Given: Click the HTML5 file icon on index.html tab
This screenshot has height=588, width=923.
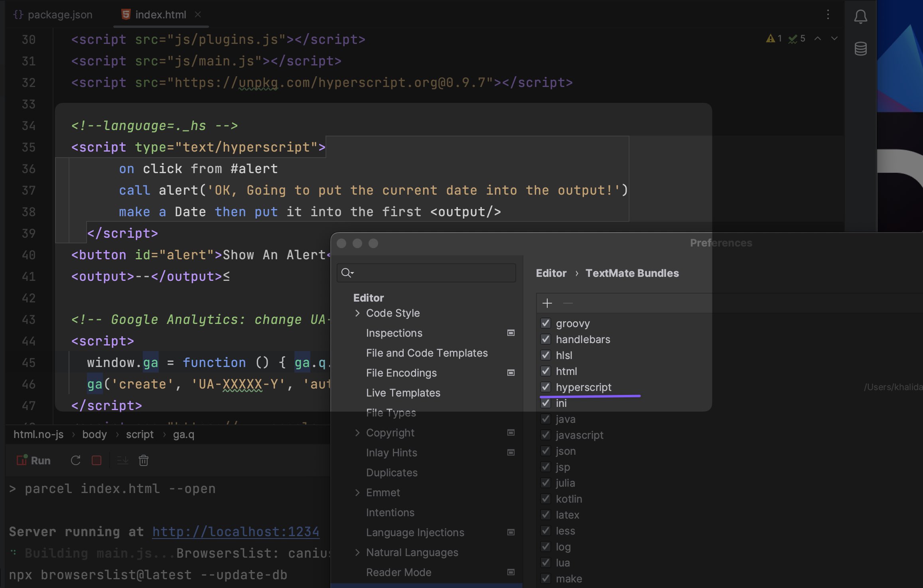Looking at the screenshot, I should [126, 14].
